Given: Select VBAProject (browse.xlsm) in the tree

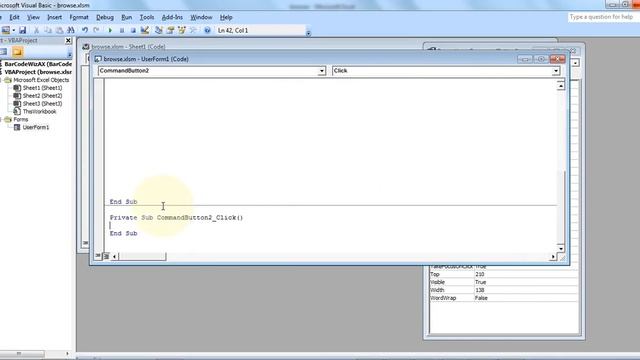Looking at the screenshot, I should pos(38,72).
